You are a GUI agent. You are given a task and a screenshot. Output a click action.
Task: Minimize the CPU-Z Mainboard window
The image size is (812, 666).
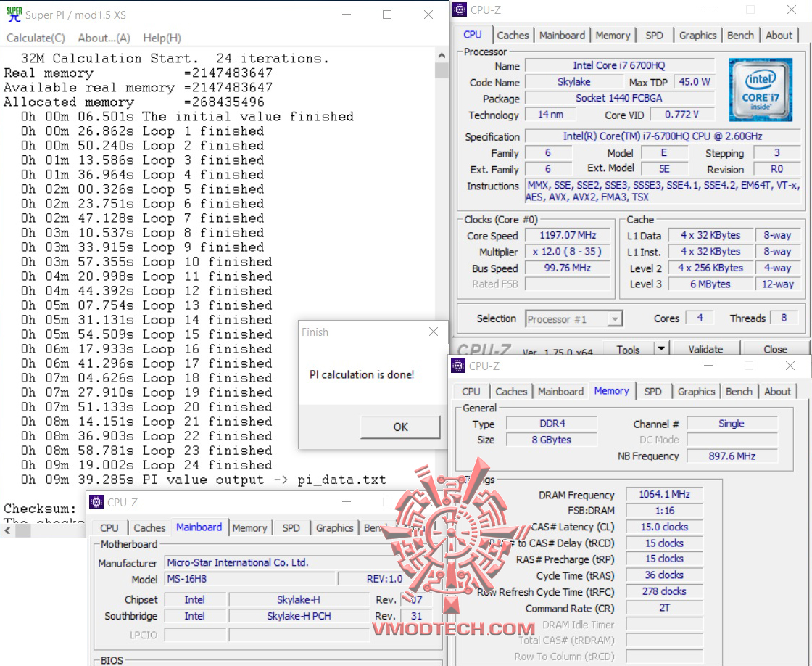[347, 502]
